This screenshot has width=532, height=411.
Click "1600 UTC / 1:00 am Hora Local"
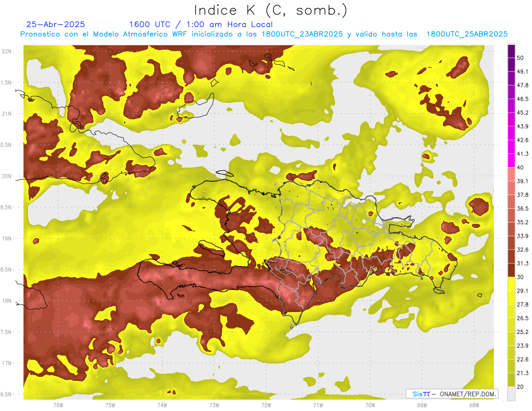coord(201,25)
